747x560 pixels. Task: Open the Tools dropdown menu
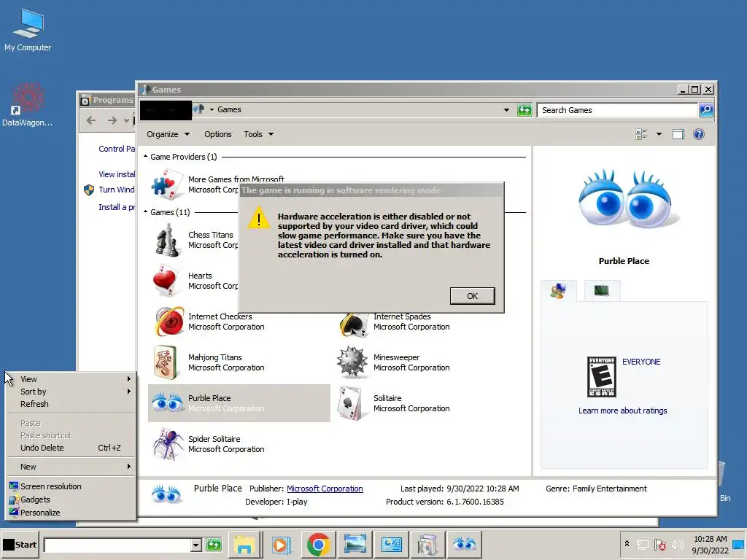pyautogui.click(x=259, y=134)
